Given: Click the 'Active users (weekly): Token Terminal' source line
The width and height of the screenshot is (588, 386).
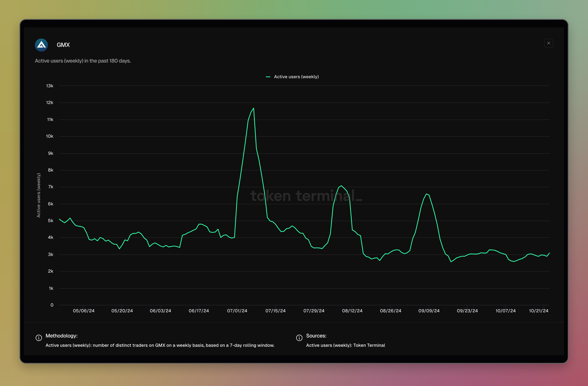Looking at the screenshot, I should pos(345,345).
